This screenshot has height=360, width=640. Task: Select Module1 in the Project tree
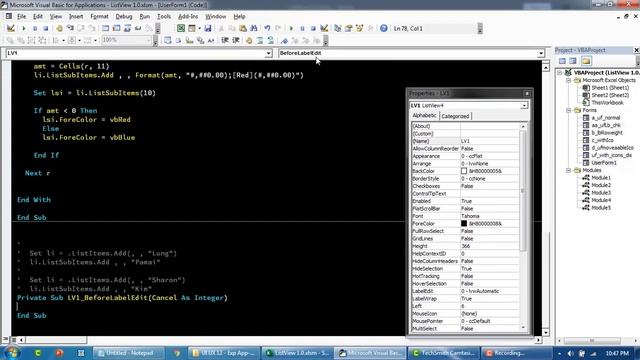coord(601,178)
